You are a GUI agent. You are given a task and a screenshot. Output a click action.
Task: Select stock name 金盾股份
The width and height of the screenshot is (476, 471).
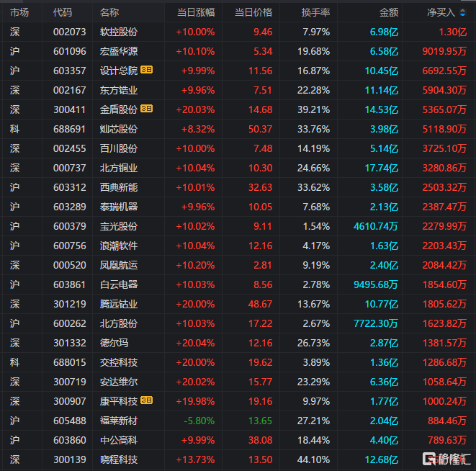(119, 109)
